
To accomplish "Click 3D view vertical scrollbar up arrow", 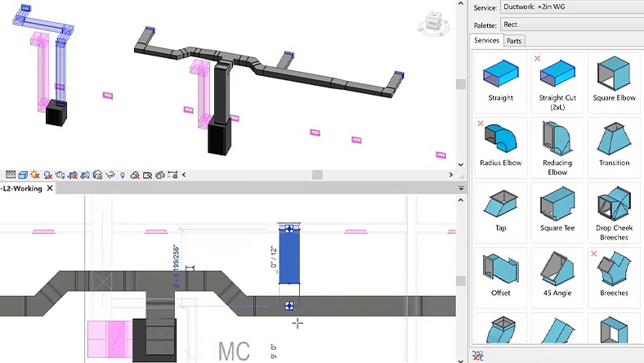I will tap(461, 4).
